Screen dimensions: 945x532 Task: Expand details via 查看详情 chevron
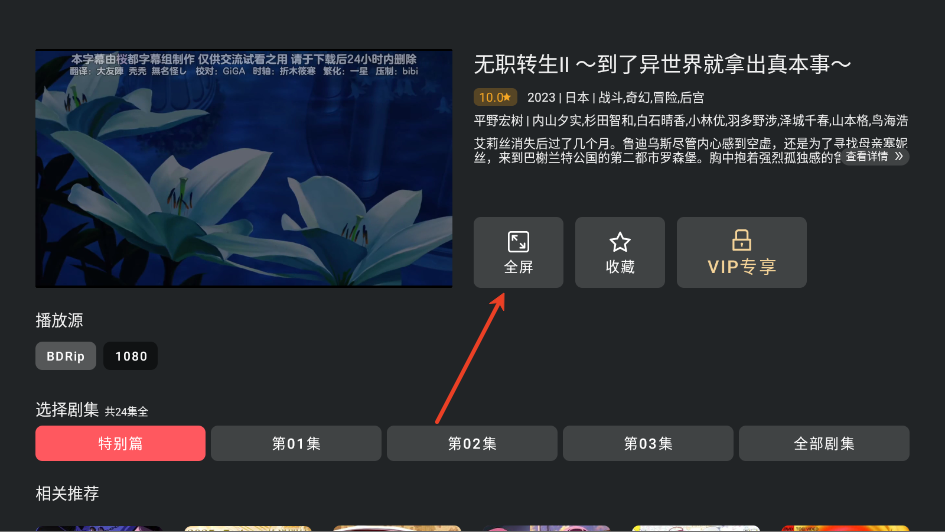click(874, 157)
